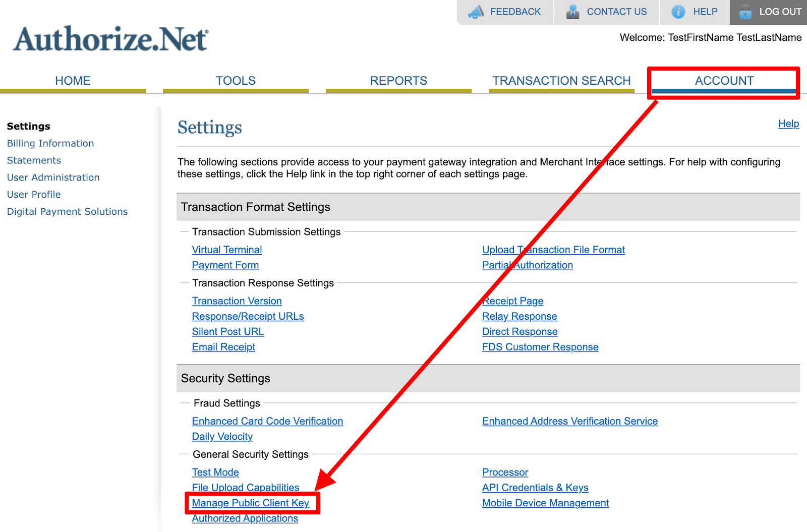Open User Profile in sidebar
807x532 pixels.
[34, 195]
